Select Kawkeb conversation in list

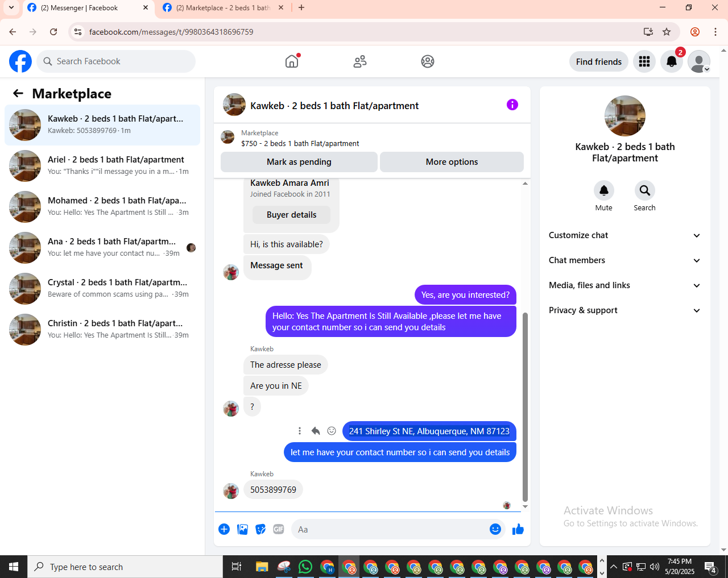click(102, 125)
